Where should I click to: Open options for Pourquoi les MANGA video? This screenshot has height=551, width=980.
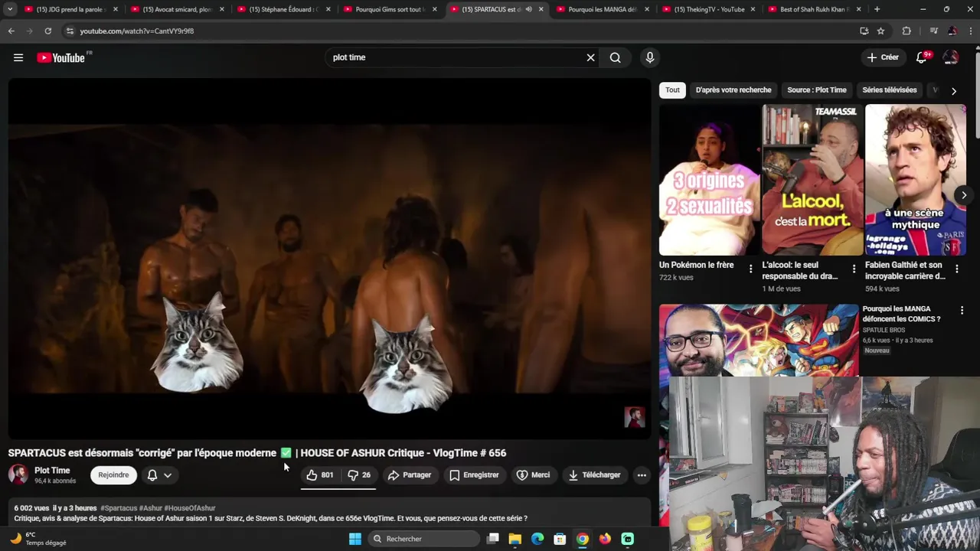click(x=962, y=311)
